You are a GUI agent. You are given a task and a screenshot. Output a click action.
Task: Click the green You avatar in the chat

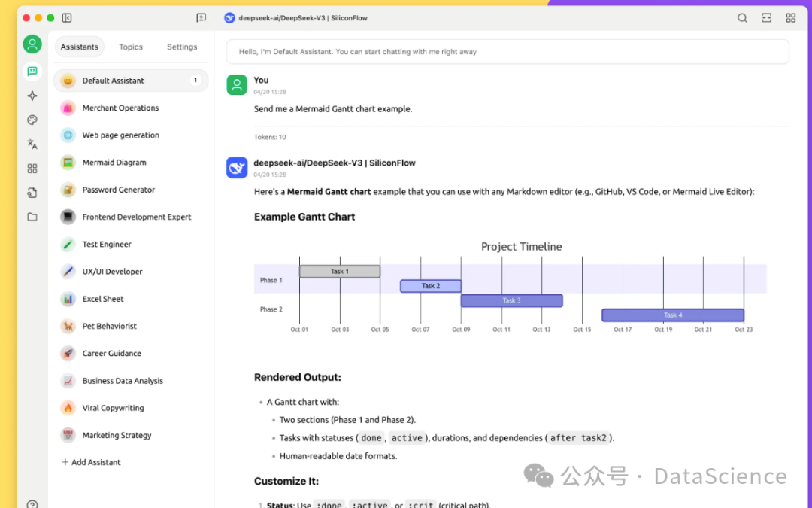[237, 84]
